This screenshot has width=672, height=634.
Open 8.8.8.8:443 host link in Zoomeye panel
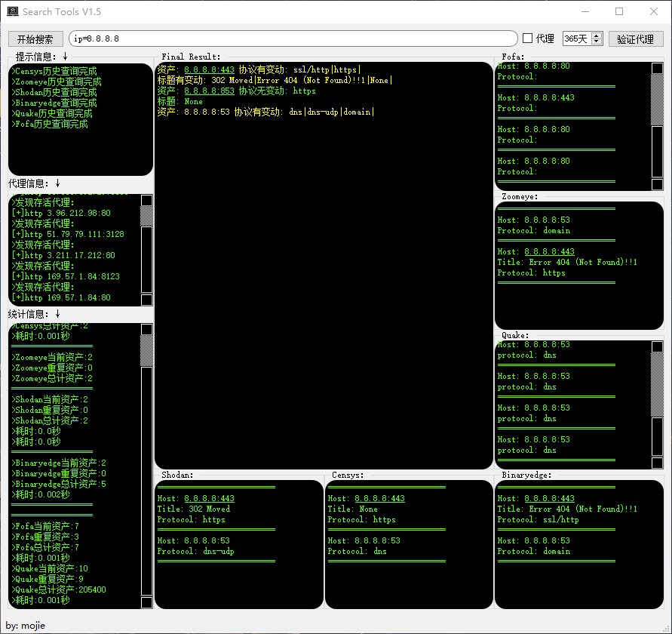[x=549, y=252]
